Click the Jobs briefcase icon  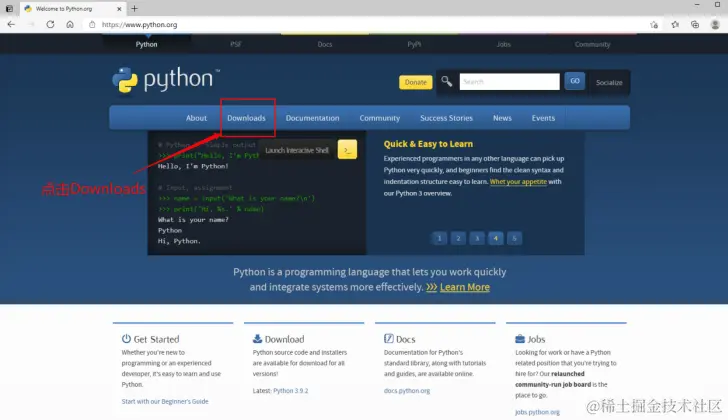[x=520, y=339]
